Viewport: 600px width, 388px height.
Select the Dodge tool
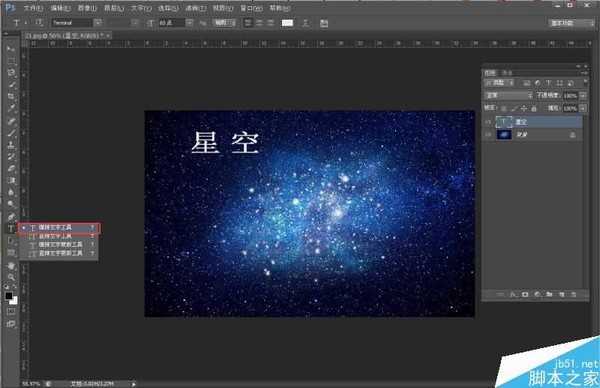(x=11, y=204)
